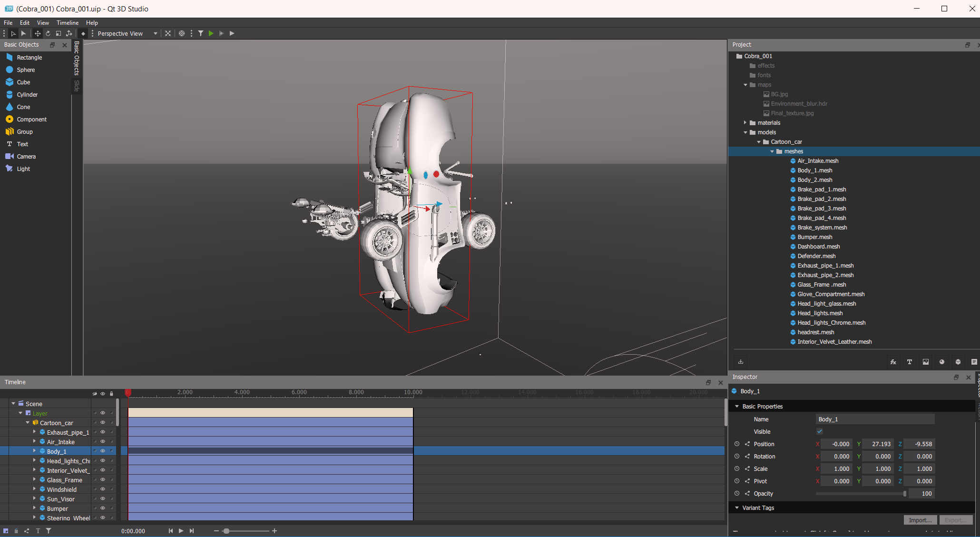Click the Scale tool icon
The width and height of the screenshot is (980, 537).
59,33
